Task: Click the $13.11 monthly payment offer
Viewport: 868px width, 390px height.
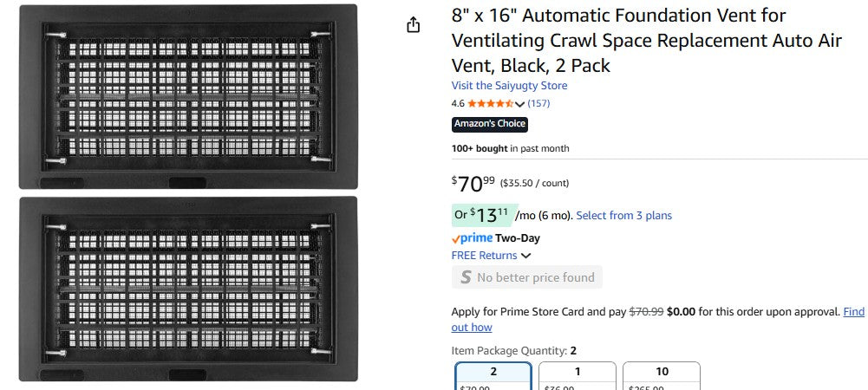Action: tap(483, 215)
